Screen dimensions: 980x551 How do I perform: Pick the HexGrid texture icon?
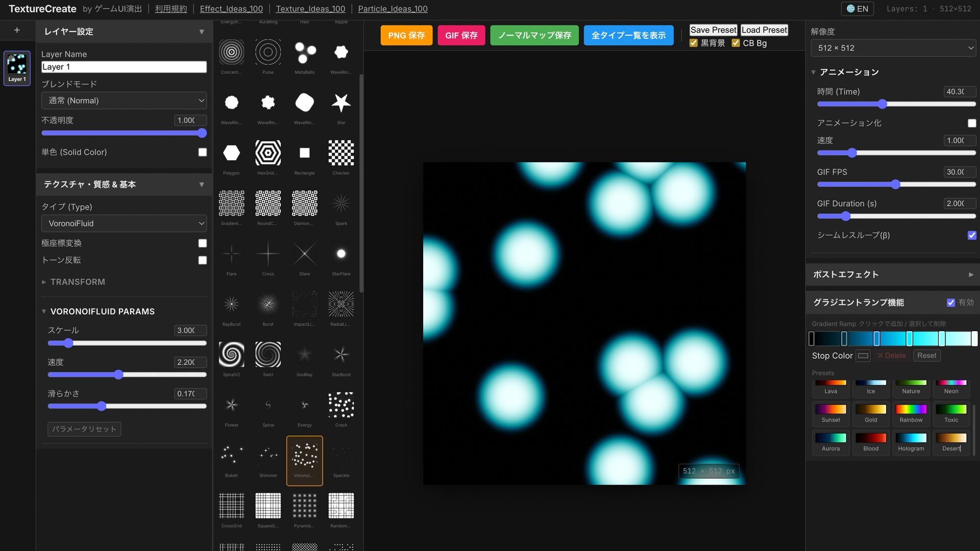pyautogui.click(x=268, y=153)
